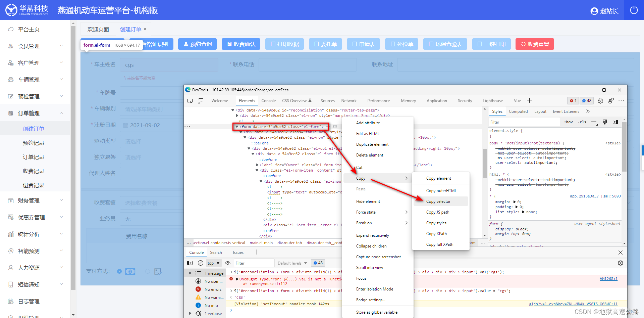Click the new style rule plus icon
The height and width of the screenshot is (318, 644).
pyautogui.click(x=594, y=122)
